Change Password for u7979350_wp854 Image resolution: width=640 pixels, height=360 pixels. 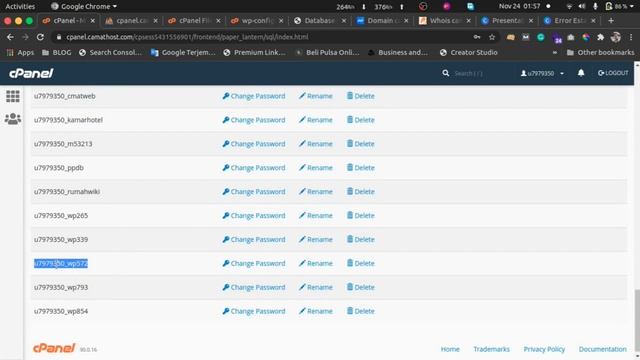click(253, 311)
